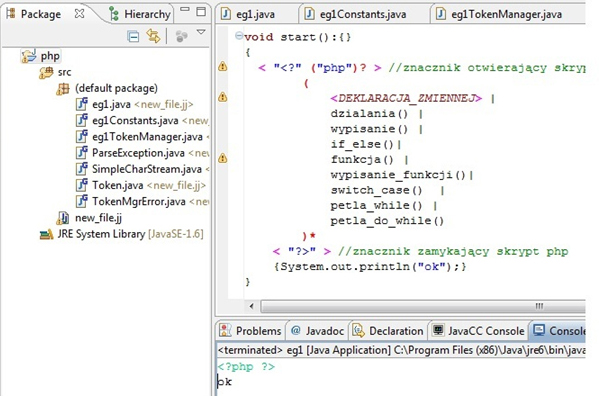Open eg1TokenManager.java in package tree
The height and width of the screenshot is (396, 599).
[x=150, y=136]
